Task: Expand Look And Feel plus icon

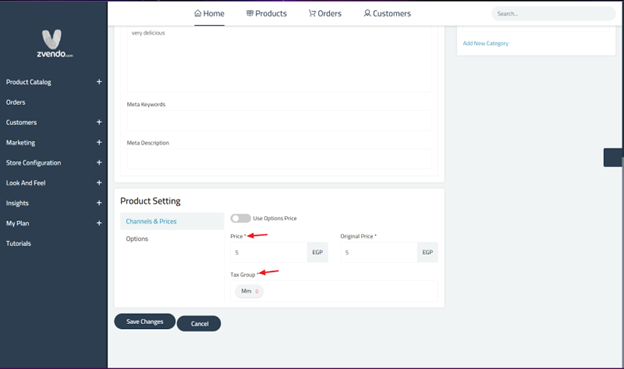Action: (99, 183)
